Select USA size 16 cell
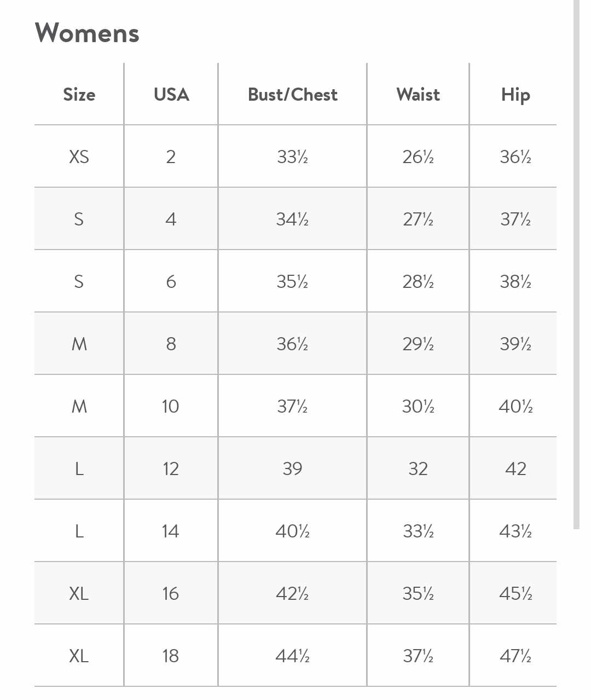Viewport: 591px width, 700px height. tap(171, 593)
